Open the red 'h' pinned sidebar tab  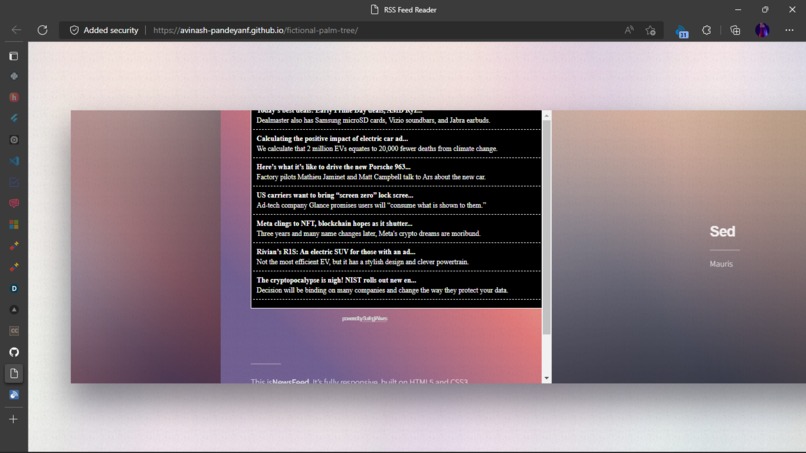click(x=14, y=97)
